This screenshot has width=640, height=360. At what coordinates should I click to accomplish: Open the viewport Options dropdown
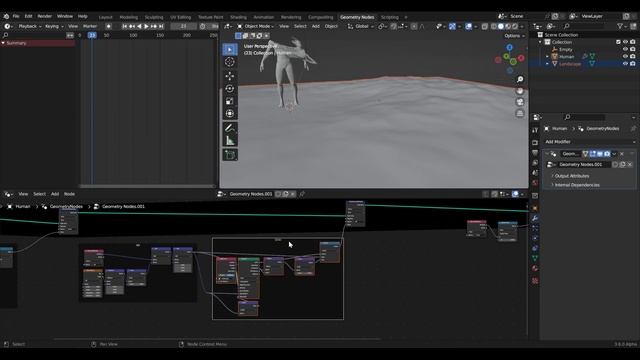[x=514, y=36]
